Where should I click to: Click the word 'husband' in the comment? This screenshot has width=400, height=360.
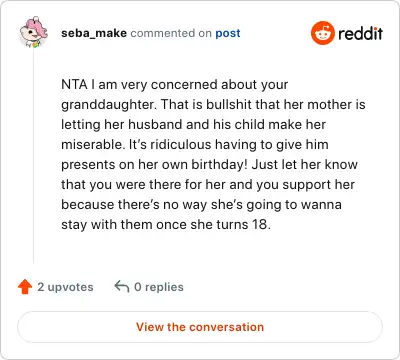(x=156, y=124)
